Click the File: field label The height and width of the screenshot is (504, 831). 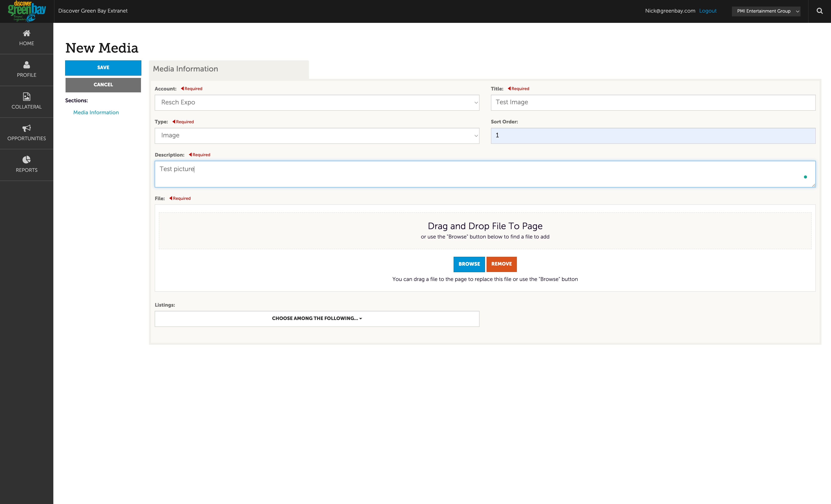[x=159, y=198]
